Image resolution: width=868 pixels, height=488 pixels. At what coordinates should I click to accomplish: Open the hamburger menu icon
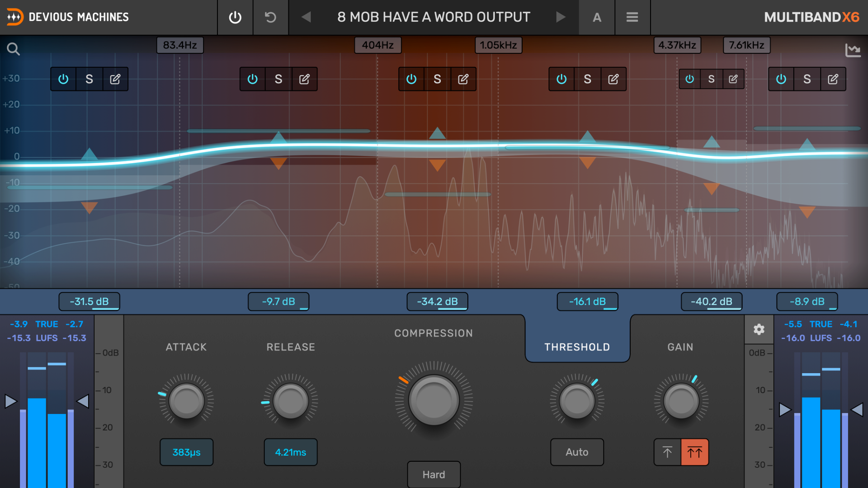pos(632,17)
